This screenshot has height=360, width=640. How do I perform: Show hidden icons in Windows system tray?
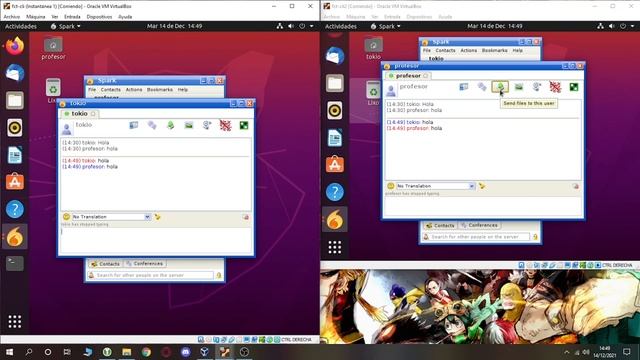[567, 352]
